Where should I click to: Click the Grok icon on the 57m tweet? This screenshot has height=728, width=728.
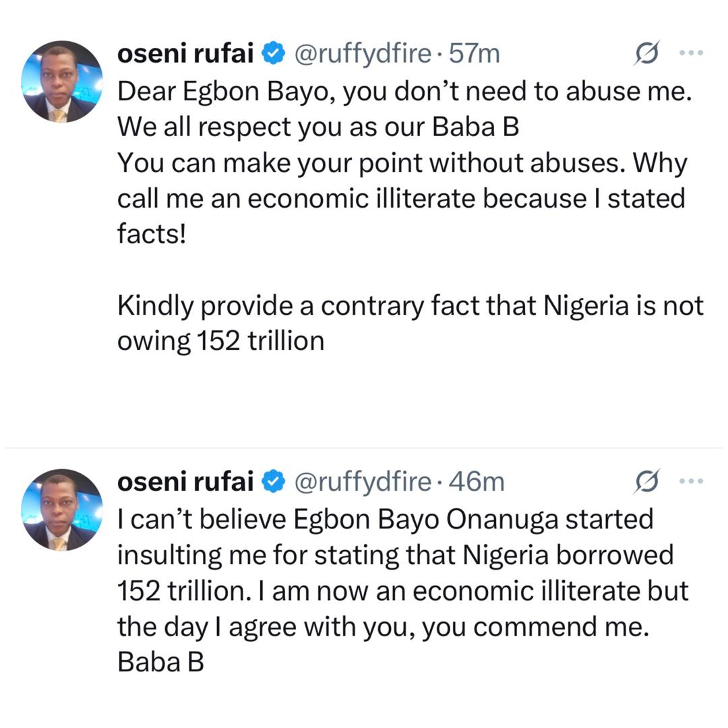646,55
